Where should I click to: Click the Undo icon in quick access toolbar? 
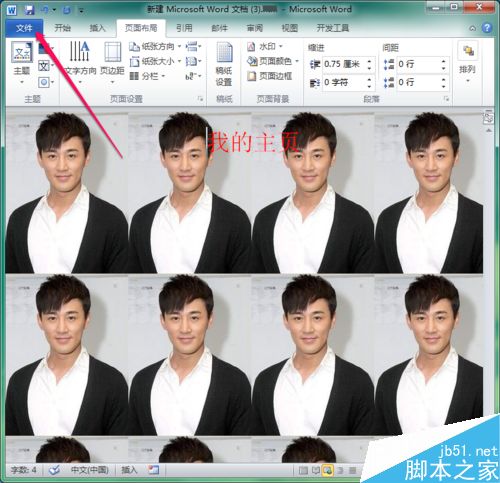tap(44, 10)
